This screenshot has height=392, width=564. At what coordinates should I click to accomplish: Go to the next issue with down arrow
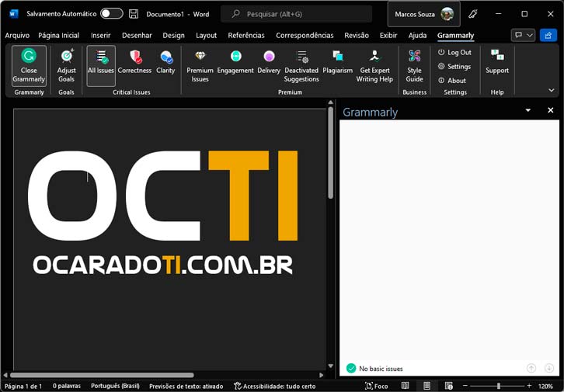tap(549, 368)
